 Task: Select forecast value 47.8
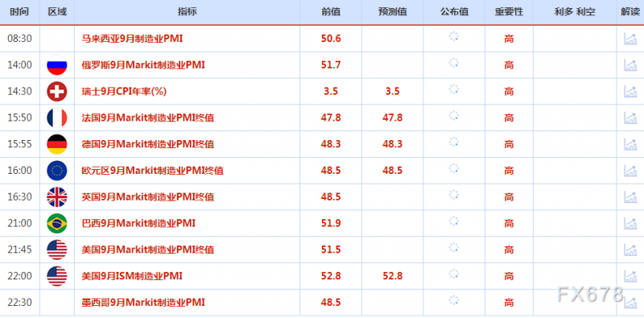click(x=393, y=118)
